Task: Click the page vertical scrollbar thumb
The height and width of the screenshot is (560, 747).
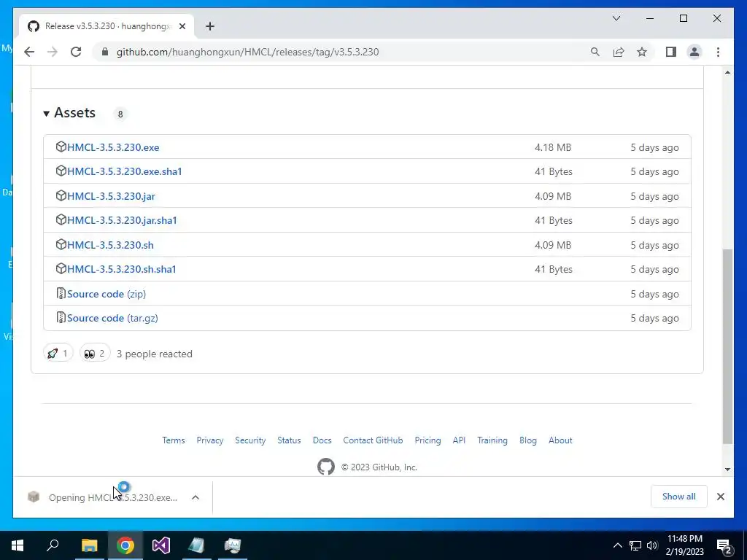Action: pyautogui.click(x=727, y=346)
